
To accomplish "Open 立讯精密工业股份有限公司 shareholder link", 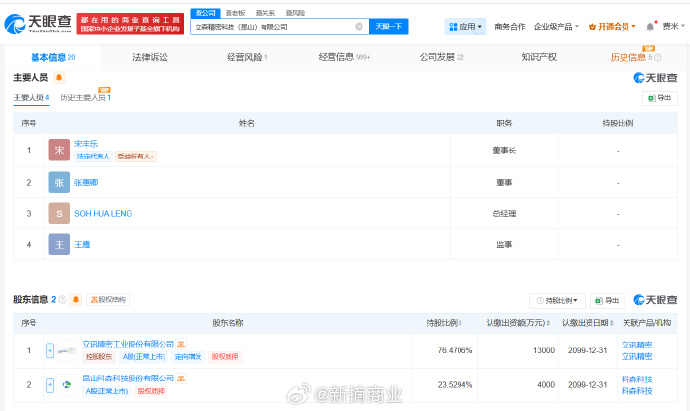I will coord(128,344).
